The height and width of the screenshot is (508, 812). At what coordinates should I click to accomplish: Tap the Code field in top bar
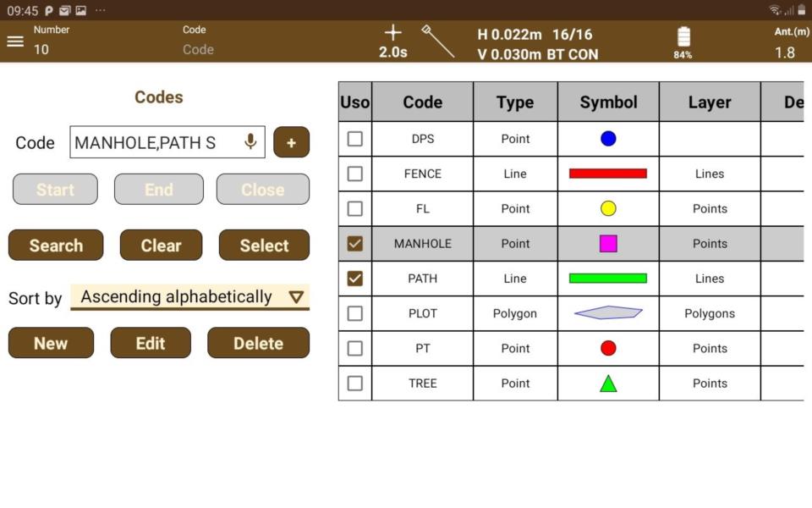[198, 49]
